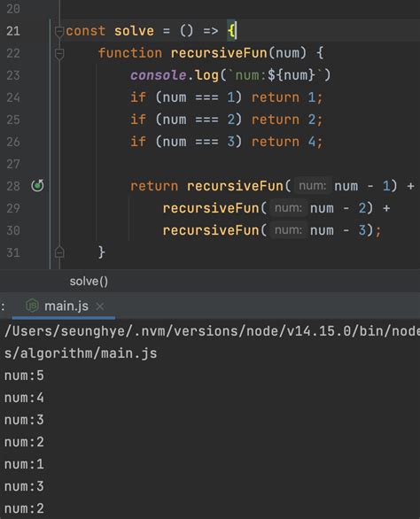
Task: Click the console.log statement on line 23
Action: (x=230, y=75)
